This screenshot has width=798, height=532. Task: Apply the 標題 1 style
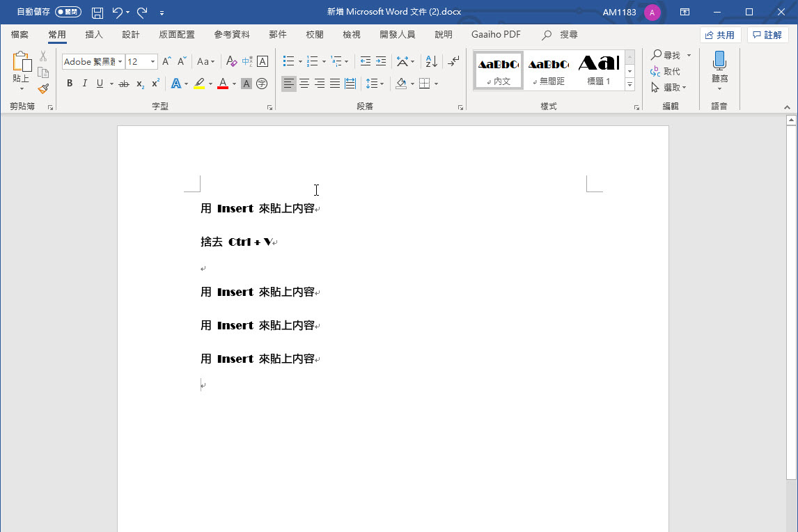(597, 69)
